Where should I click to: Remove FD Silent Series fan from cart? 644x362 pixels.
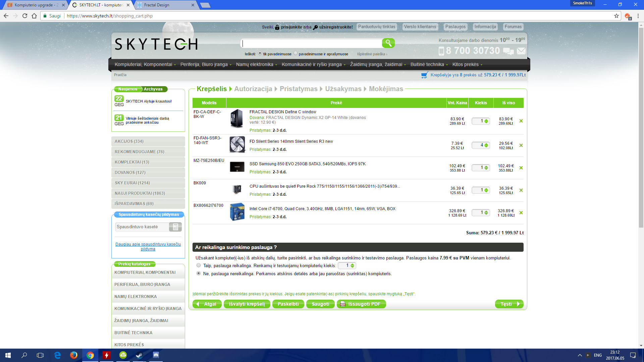tap(521, 145)
